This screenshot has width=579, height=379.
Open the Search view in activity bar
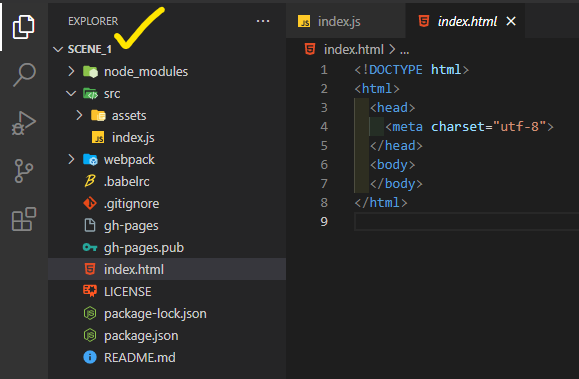pyautogui.click(x=24, y=75)
